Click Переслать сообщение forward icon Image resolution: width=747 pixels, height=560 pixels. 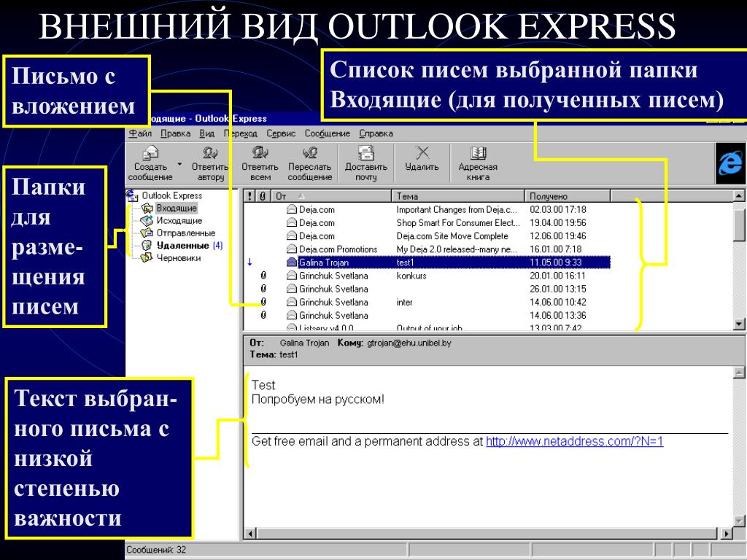click(309, 163)
